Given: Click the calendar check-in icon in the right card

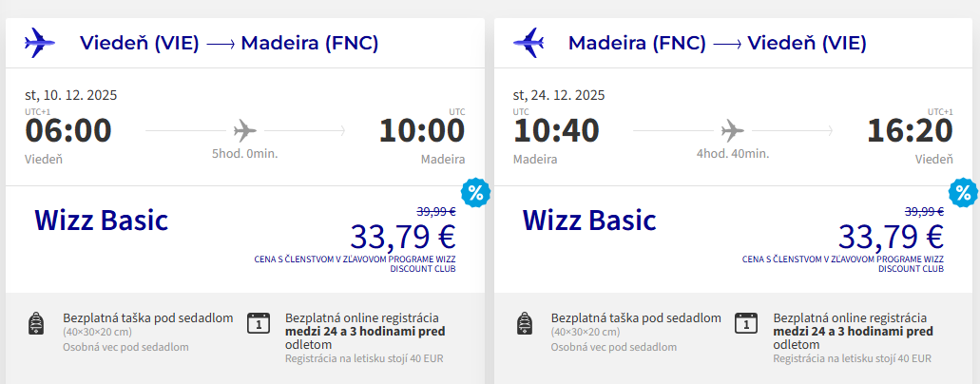Looking at the screenshot, I should pyautogui.click(x=747, y=324).
